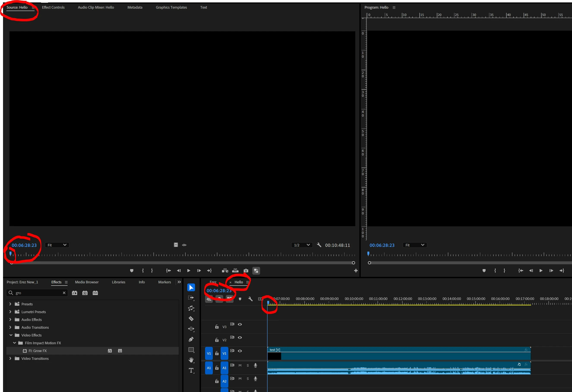Select the Razor tool
Image resolution: width=572 pixels, height=392 pixels.
(x=191, y=318)
